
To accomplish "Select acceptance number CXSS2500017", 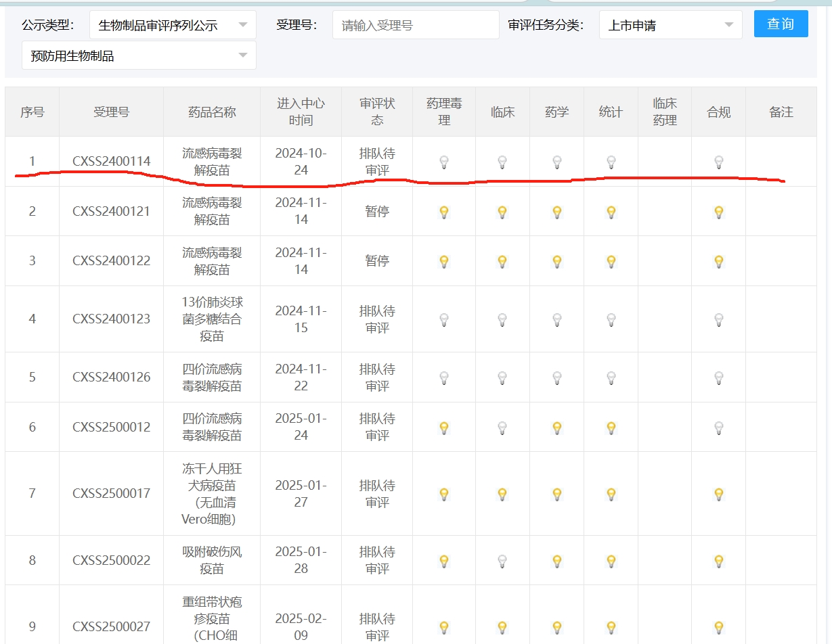I will (x=112, y=494).
